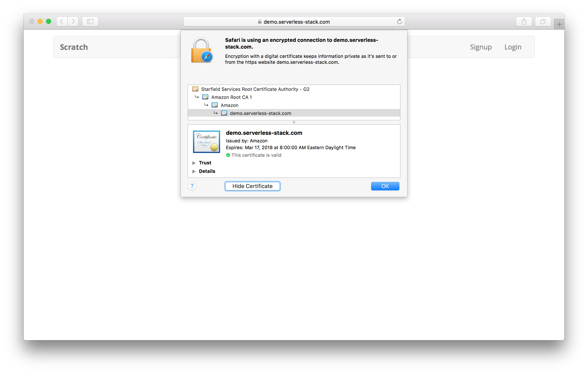The image size is (588, 374).
Task: Click the OK button to dismiss dialog
Action: (x=384, y=186)
